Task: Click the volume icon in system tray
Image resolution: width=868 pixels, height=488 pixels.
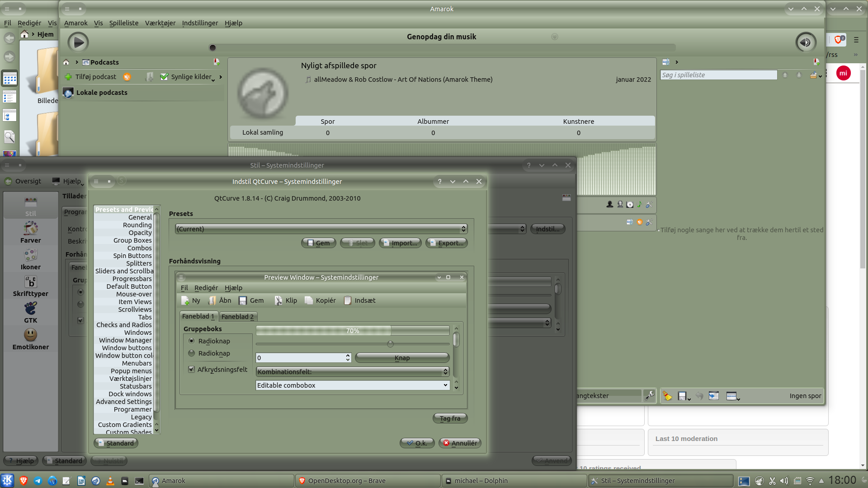Action: point(784,481)
